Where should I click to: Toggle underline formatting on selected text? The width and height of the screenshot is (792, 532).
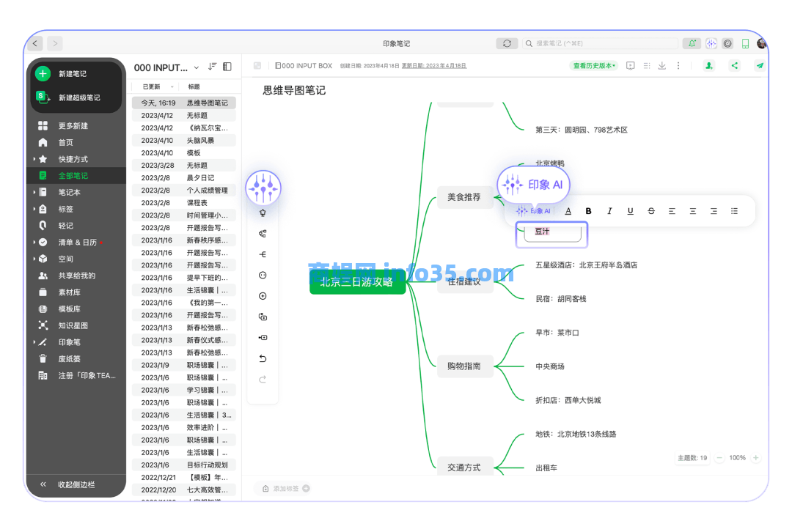pyautogui.click(x=630, y=211)
